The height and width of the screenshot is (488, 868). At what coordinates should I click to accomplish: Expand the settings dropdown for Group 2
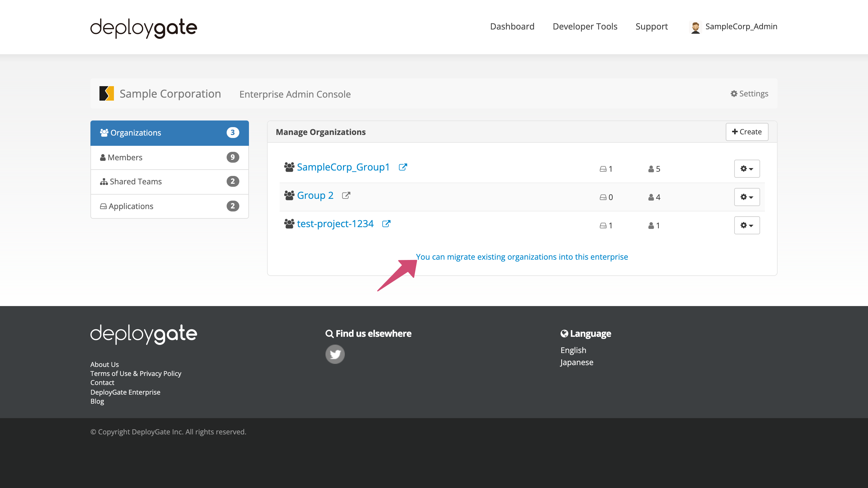tap(747, 197)
